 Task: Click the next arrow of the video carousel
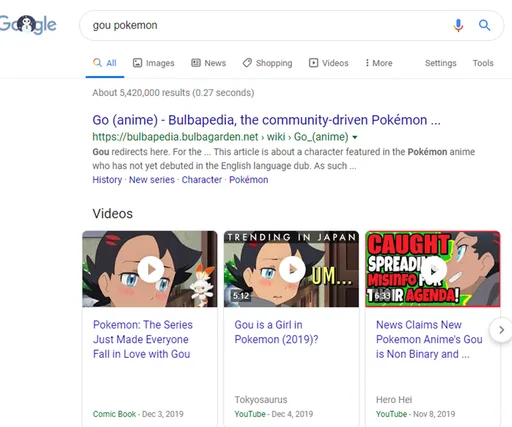501,330
